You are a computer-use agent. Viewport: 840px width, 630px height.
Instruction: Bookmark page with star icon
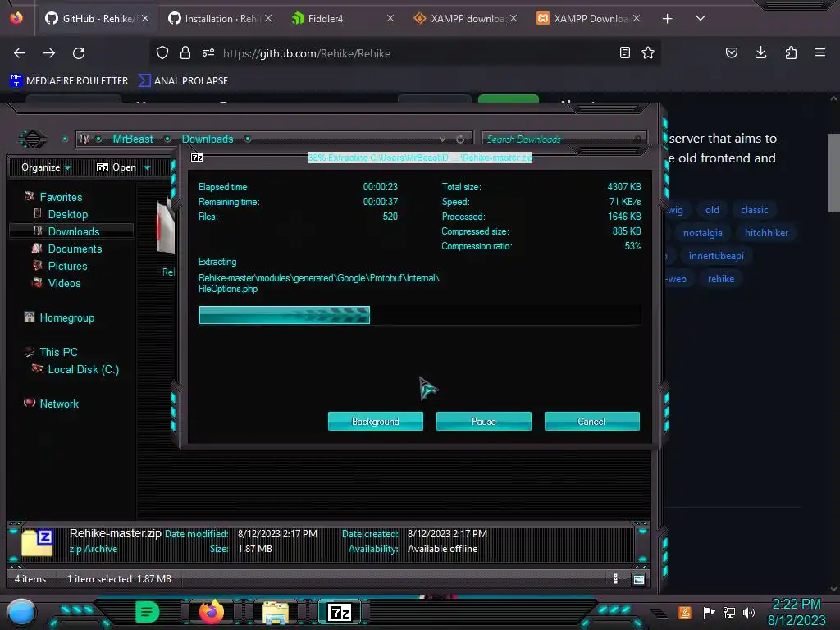point(648,52)
